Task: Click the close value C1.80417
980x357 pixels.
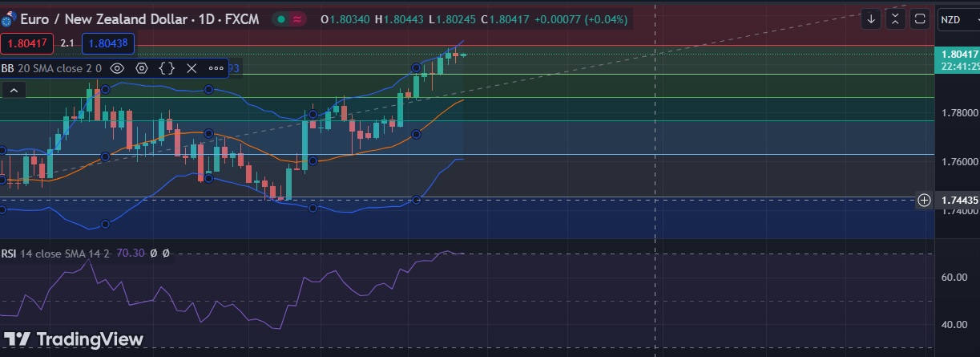Action: pyautogui.click(x=504, y=19)
